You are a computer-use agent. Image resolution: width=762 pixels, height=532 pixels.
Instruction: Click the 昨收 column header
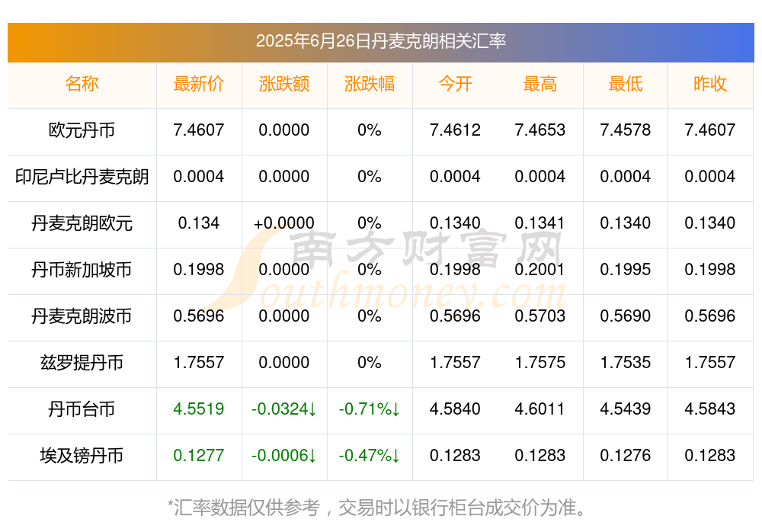[x=710, y=84]
